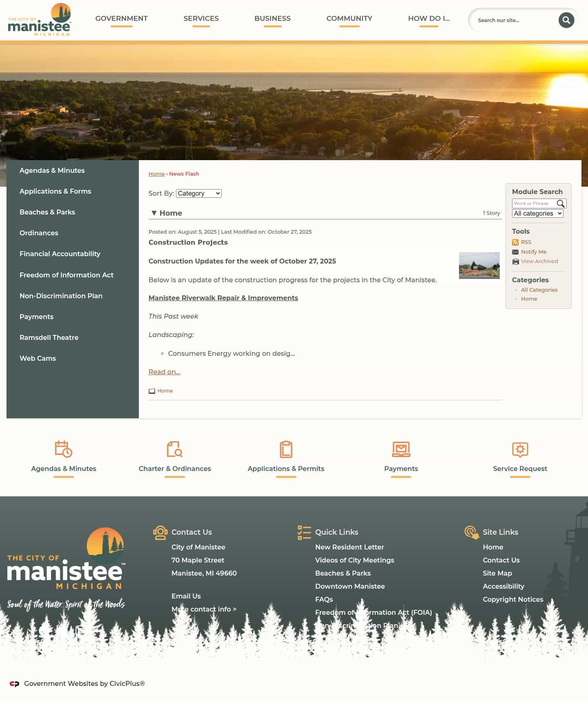
Task: Click the Site Links pointer icon
Action: pyautogui.click(x=472, y=533)
